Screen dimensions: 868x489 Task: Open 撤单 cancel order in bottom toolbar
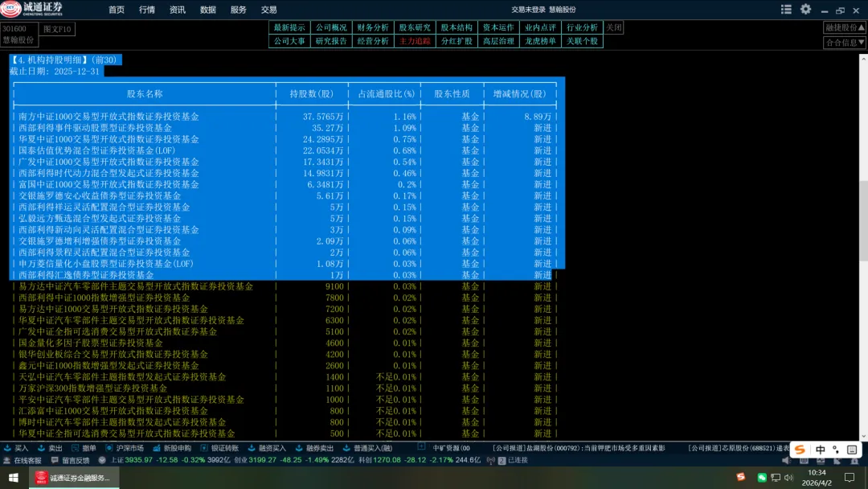[84, 448]
